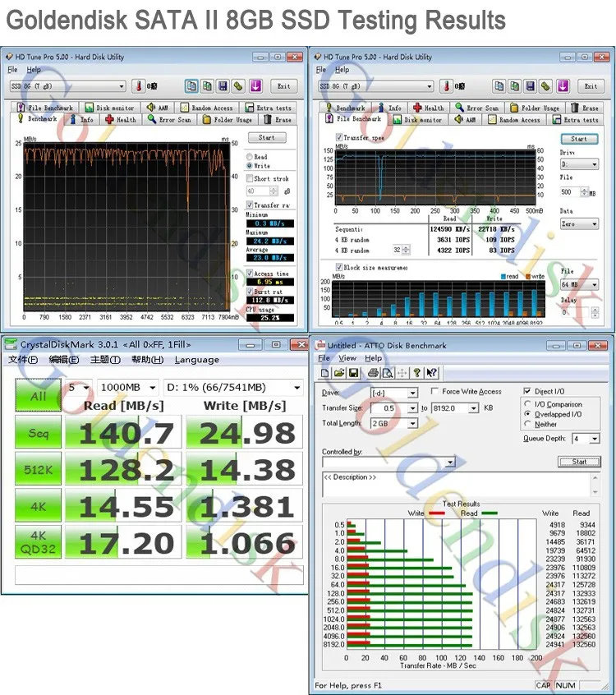Select Read radio in left HD Tune
Viewport: 616px width, 695px height.
click(x=250, y=157)
